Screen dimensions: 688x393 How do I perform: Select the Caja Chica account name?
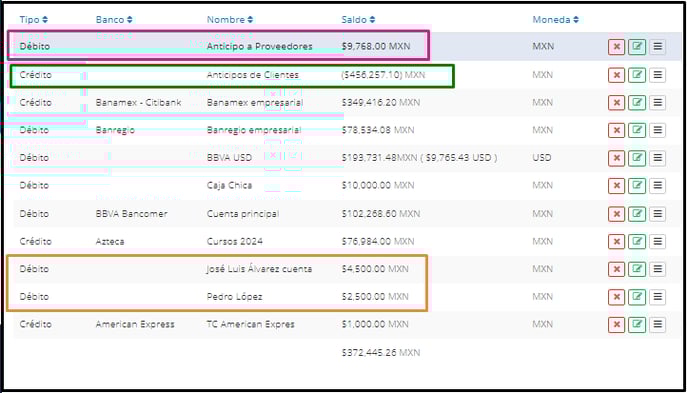[x=229, y=186]
